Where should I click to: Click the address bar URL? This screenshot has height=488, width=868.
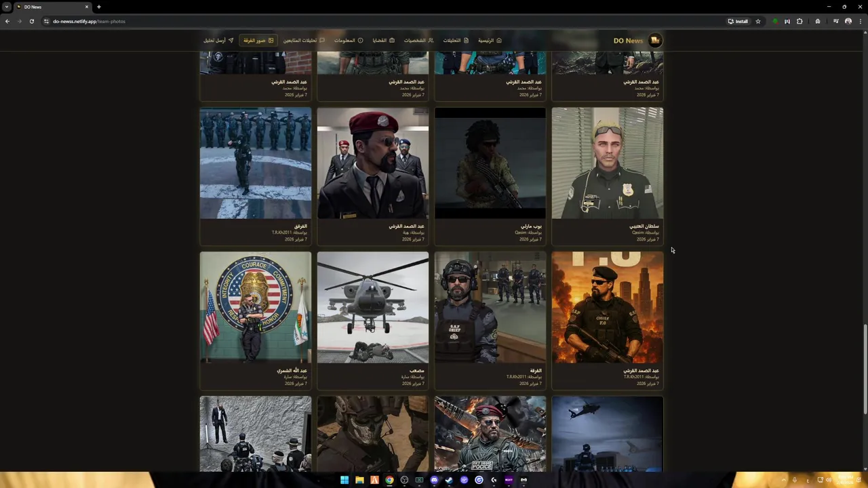coord(89,21)
